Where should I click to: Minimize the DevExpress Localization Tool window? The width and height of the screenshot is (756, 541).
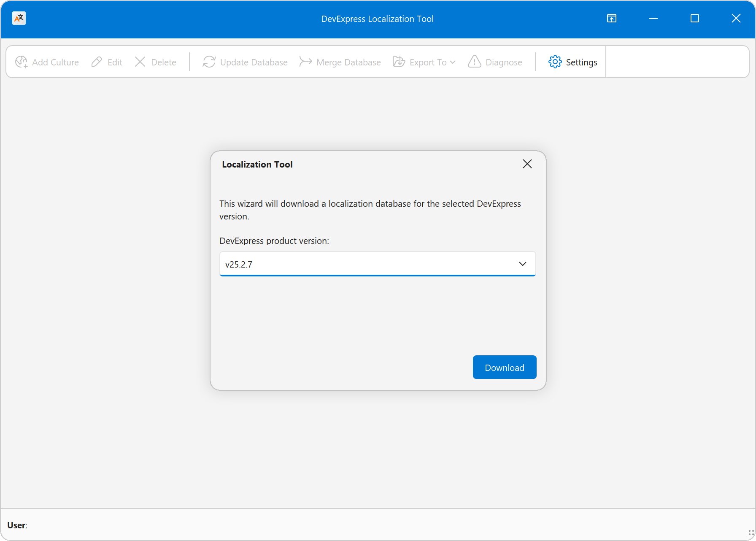tap(653, 19)
